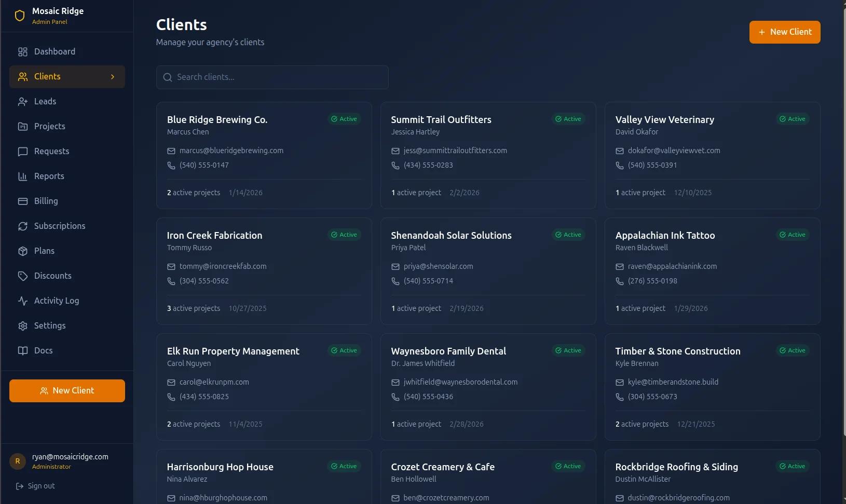Viewport: 846px width, 504px height.
Task: Click the New Client button top right
Action: coord(785,32)
